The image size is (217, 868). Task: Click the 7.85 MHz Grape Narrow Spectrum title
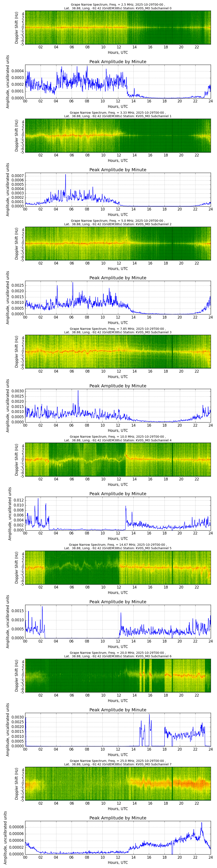[118, 330]
